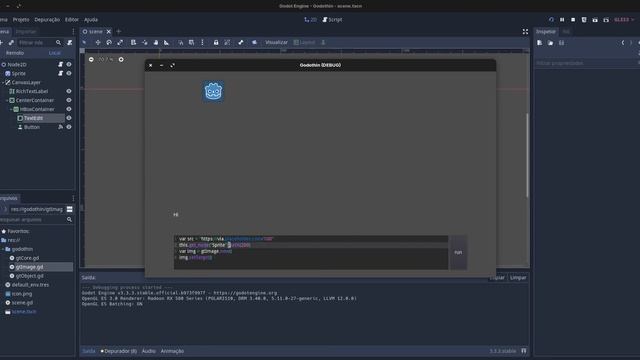This screenshot has height=360, width=640.
Task: Click the signal icon on Button node
Action: [60, 127]
